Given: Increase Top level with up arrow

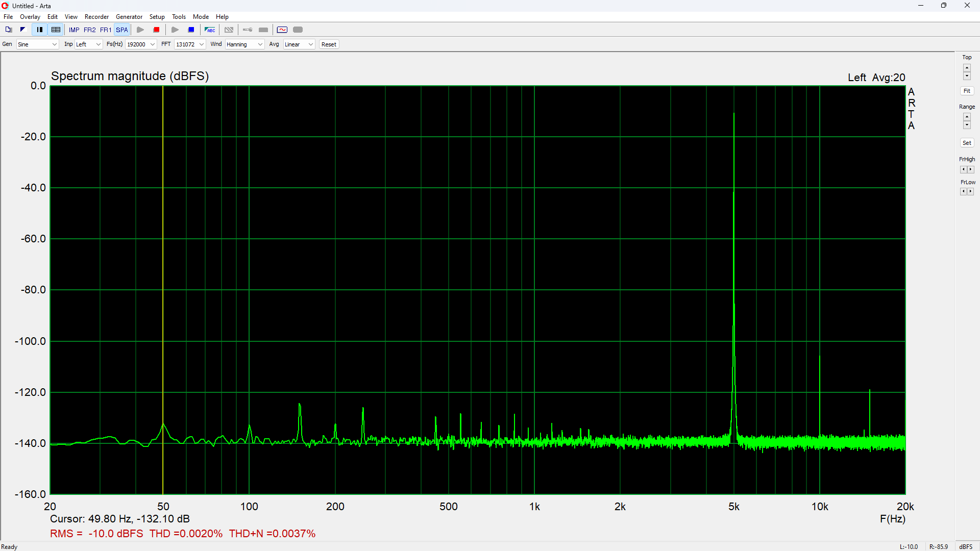Looking at the screenshot, I should 967,68.
